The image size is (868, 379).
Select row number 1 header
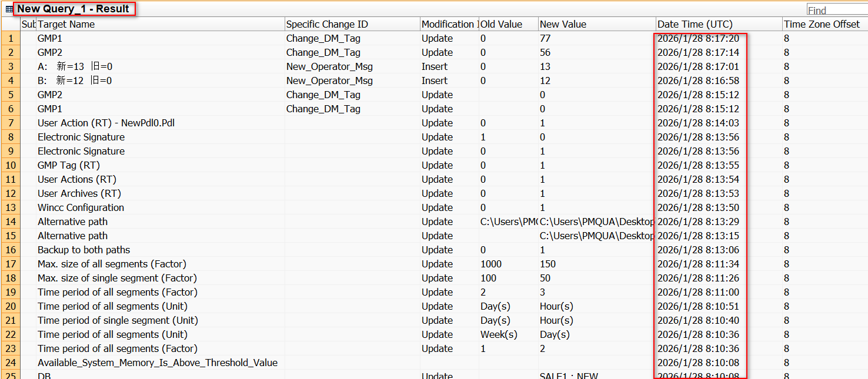[x=10, y=38]
